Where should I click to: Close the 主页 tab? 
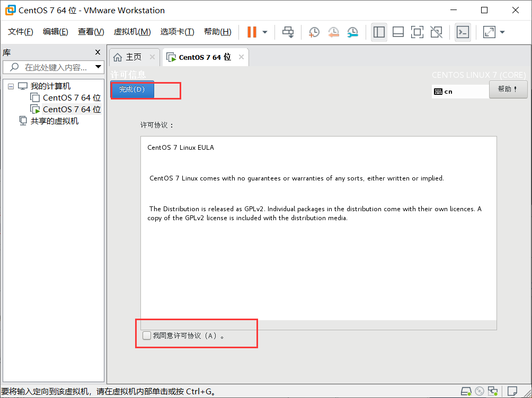152,57
